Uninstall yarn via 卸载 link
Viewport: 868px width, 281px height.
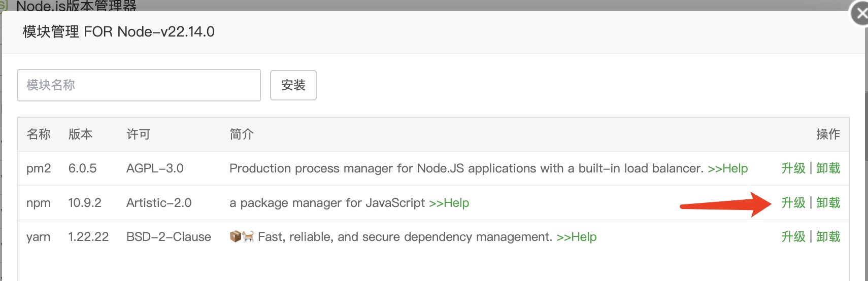coord(828,237)
